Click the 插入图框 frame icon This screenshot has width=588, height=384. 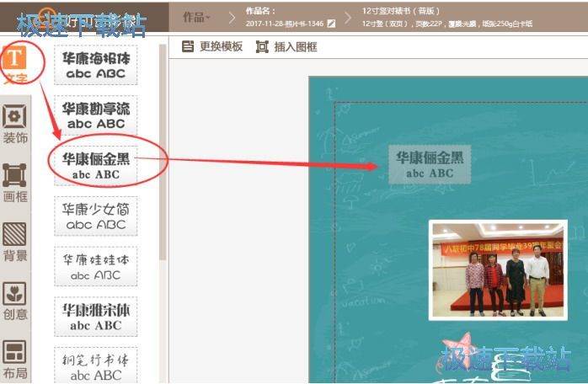(x=262, y=47)
